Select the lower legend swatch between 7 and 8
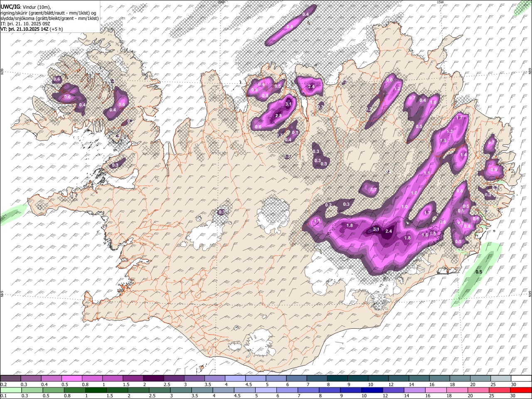The height and width of the screenshot is (399, 532). pos(308,390)
